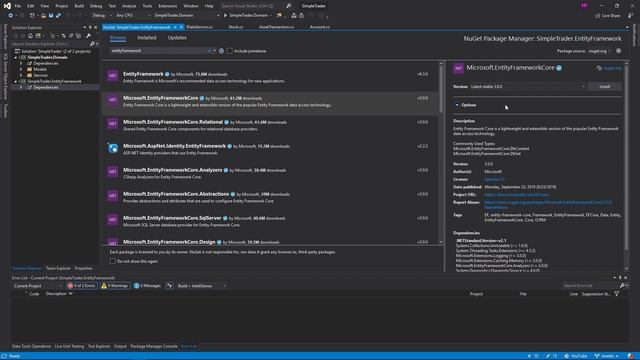
Task: Switch to the Team Explorer tab
Action: (58, 268)
